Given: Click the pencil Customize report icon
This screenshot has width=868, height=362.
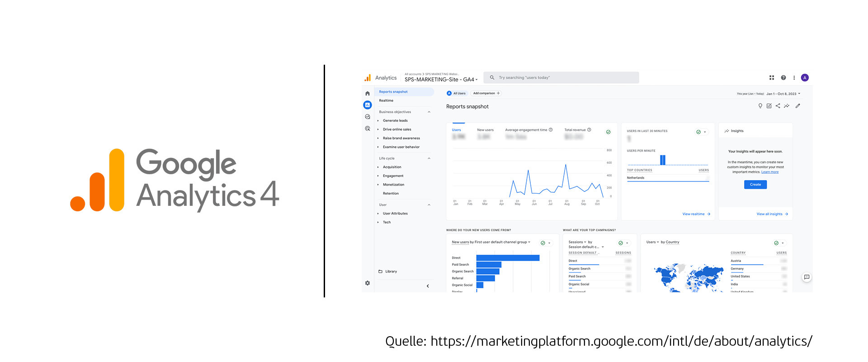Looking at the screenshot, I should tap(797, 106).
